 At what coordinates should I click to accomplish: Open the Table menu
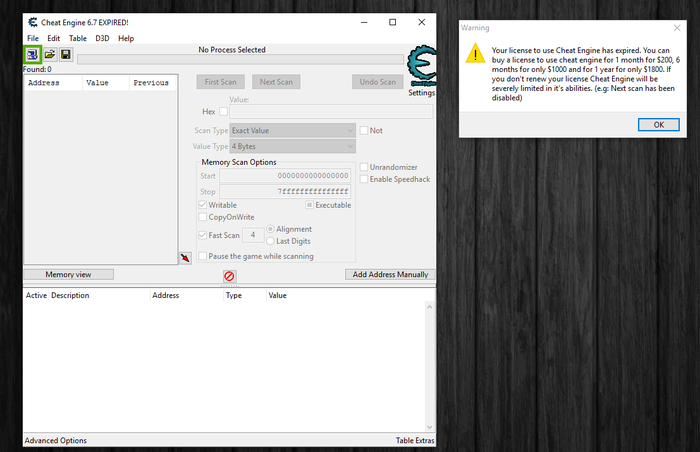pos(78,38)
